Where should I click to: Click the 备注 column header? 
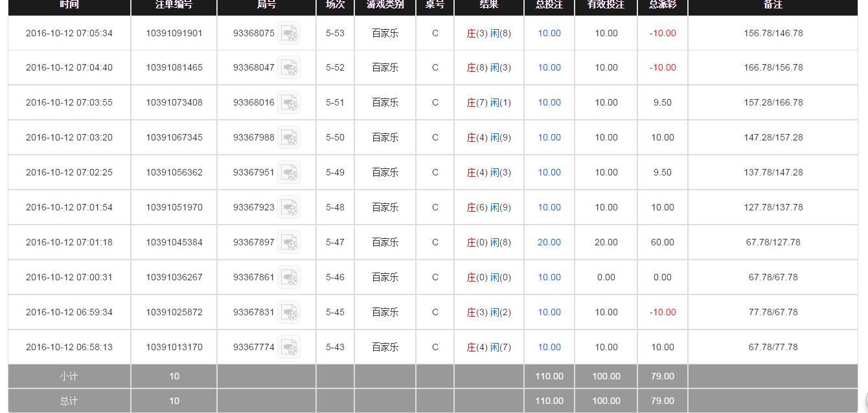[x=773, y=5]
